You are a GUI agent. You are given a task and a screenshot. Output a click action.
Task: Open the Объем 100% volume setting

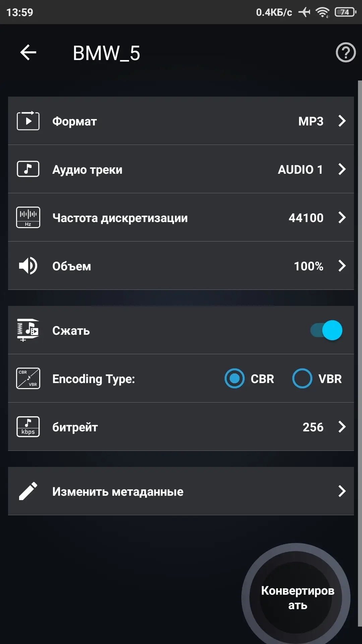pos(308,266)
